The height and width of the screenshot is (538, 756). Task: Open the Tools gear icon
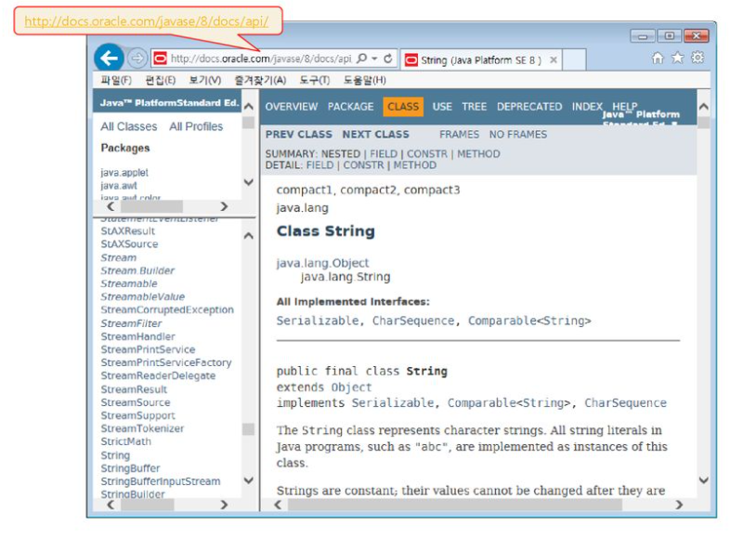click(x=697, y=58)
